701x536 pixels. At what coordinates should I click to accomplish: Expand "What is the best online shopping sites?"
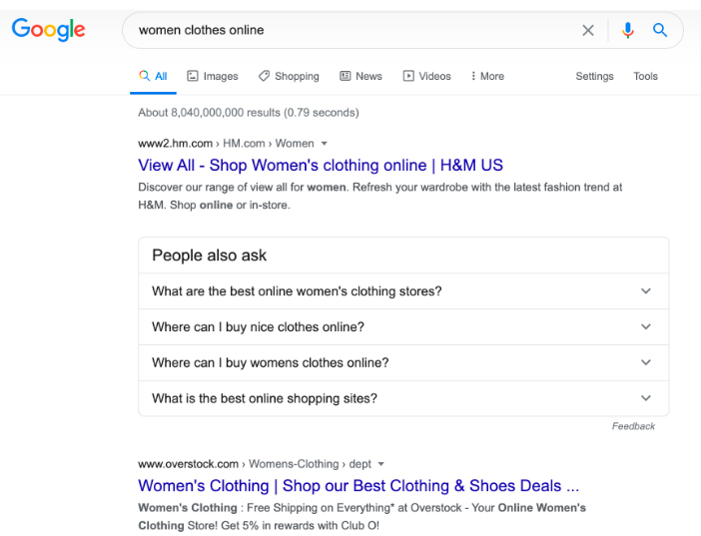point(404,398)
